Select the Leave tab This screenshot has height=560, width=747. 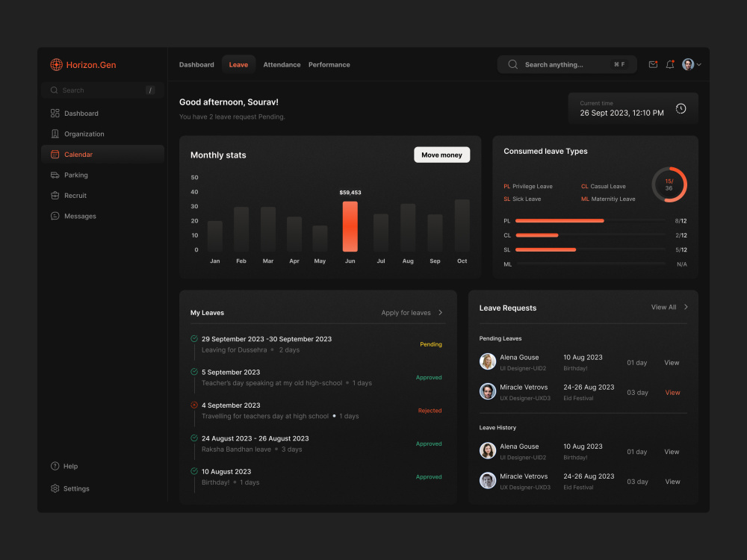click(238, 65)
